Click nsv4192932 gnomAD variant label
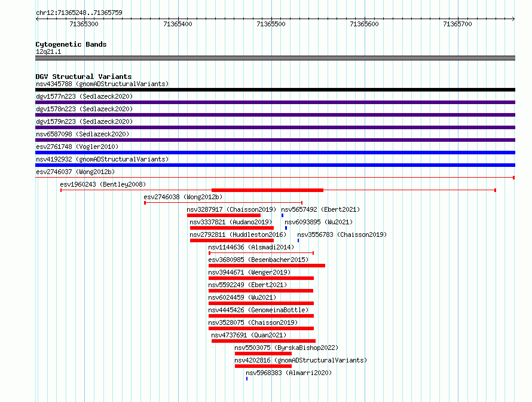Image resolution: width=532 pixels, height=402 pixels. (x=102, y=159)
